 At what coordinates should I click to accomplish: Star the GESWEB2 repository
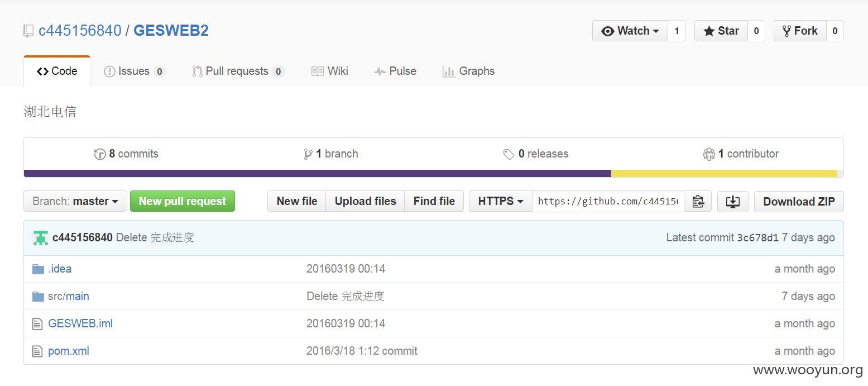(721, 31)
